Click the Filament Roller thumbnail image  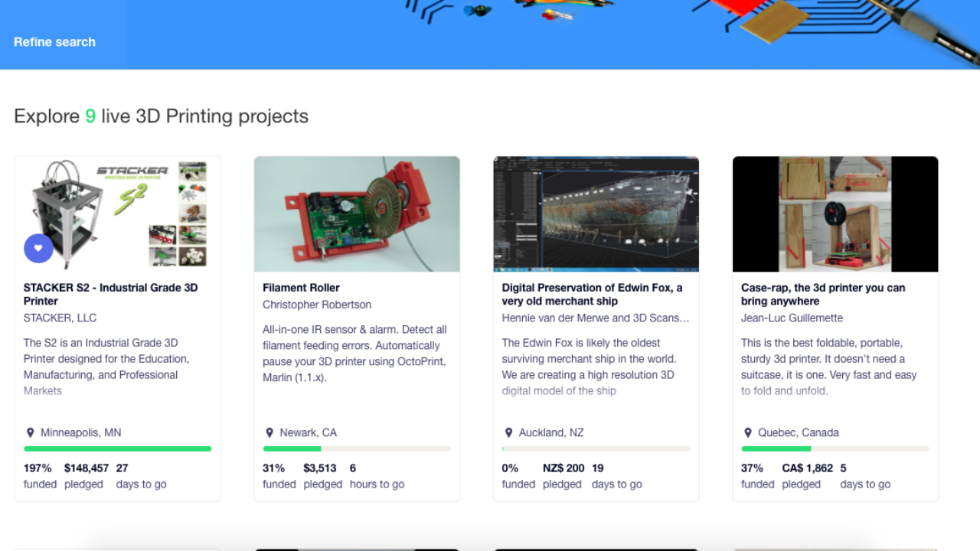357,214
